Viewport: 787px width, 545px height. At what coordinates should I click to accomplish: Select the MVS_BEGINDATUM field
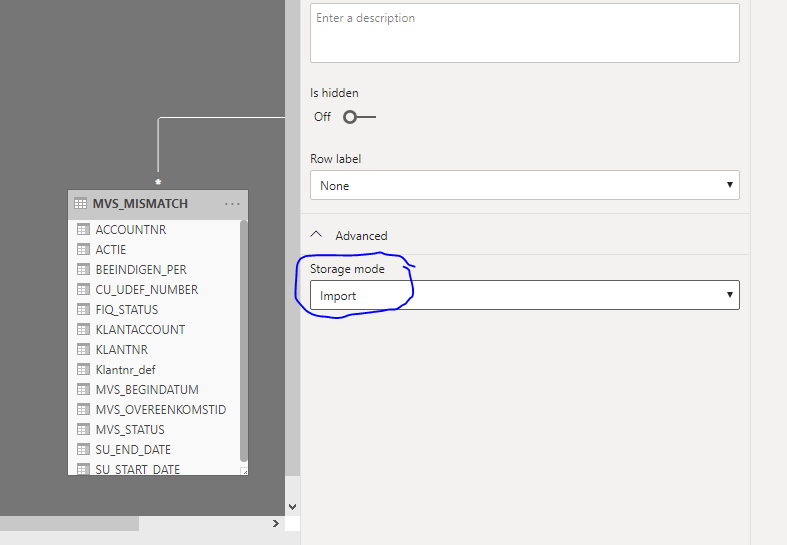pos(147,389)
